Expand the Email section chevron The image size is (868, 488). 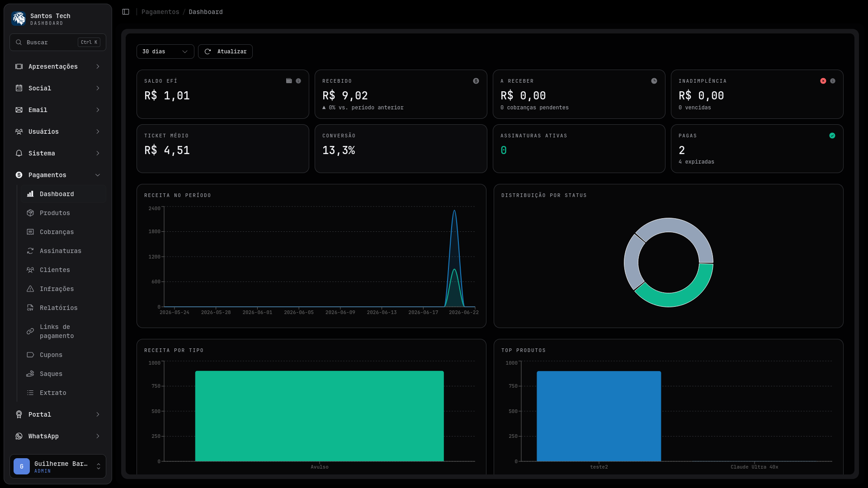click(98, 110)
